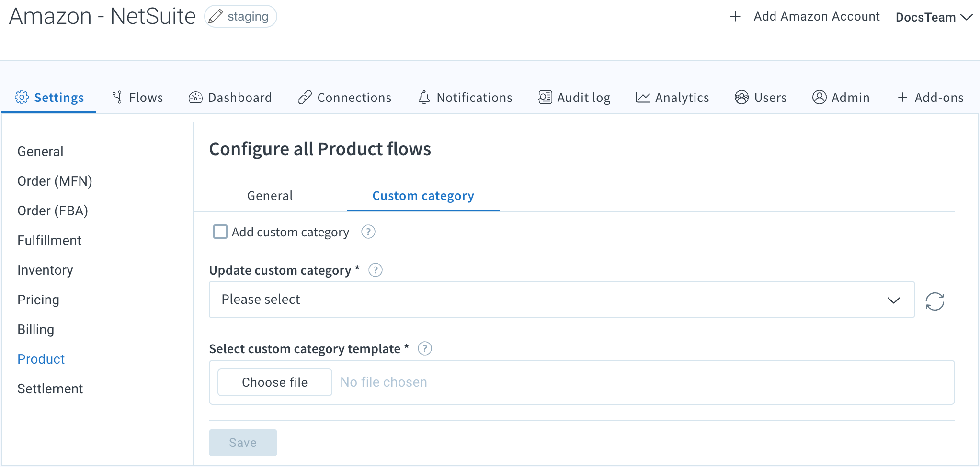The image size is (980, 467).
Task: Click the Users group icon
Action: click(x=741, y=97)
